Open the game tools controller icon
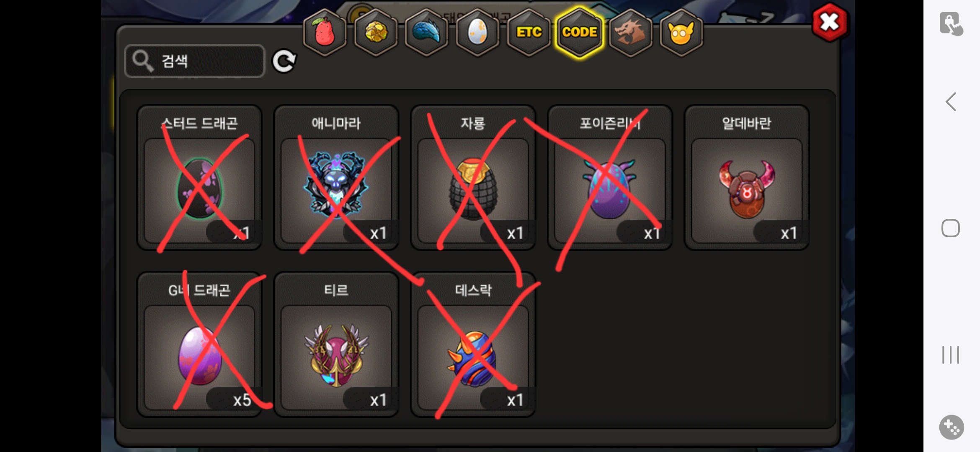 pos(952,427)
